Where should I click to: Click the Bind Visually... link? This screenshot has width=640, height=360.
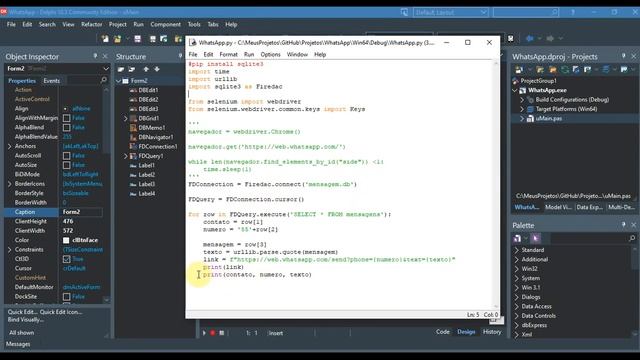tap(25, 320)
